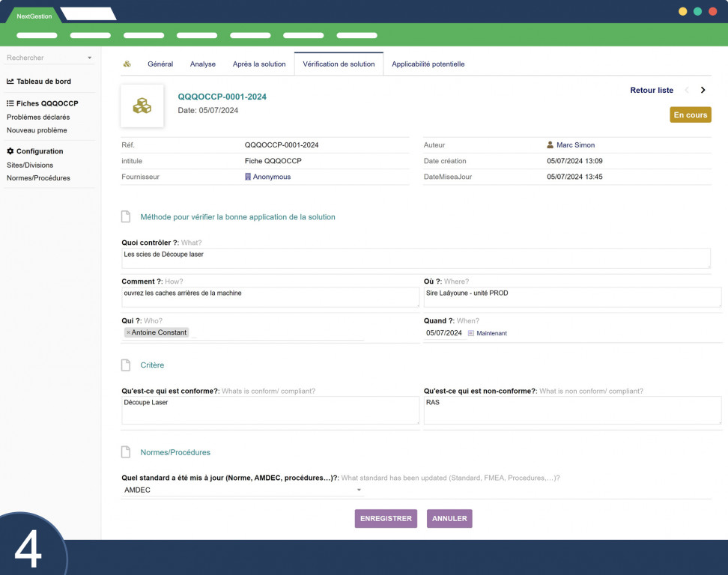Click the large QQQOCCP cubes thumbnail

142,106
